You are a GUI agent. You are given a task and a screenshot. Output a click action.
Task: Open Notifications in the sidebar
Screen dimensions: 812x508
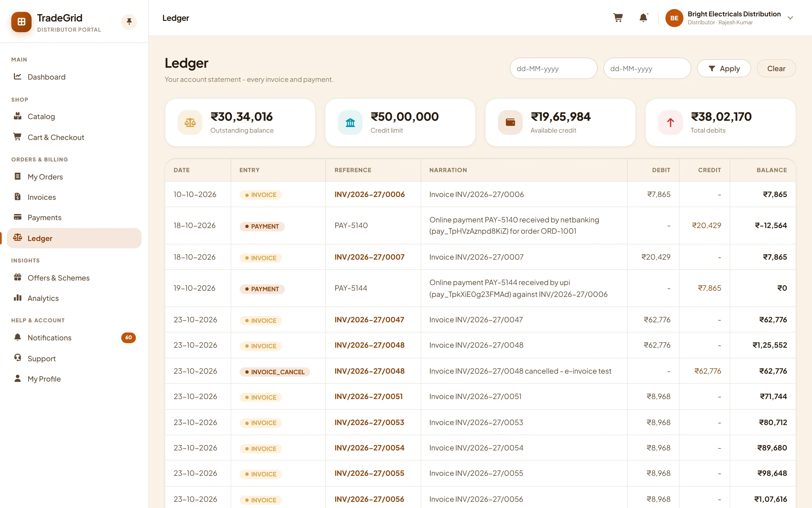tap(74, 338)
